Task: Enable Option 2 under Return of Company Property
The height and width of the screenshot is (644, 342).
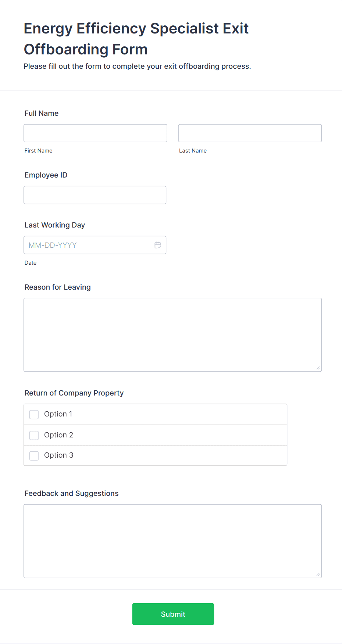Action: 34,435
